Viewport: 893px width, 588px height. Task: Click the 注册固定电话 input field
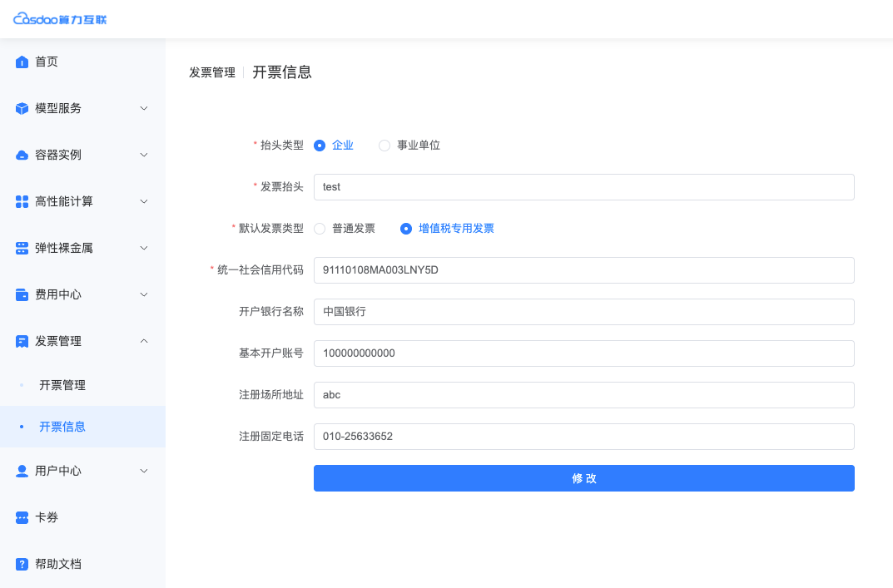(583, 437)
